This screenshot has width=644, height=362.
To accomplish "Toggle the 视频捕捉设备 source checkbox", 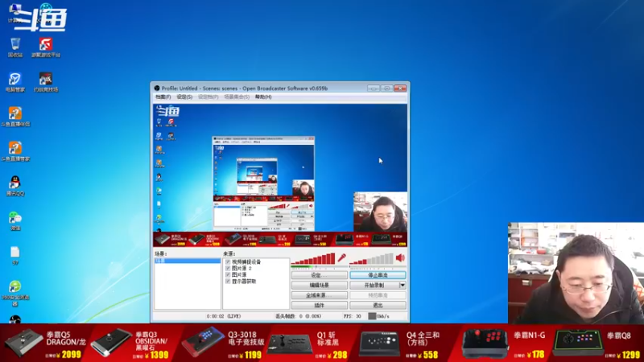I will 228,262.
